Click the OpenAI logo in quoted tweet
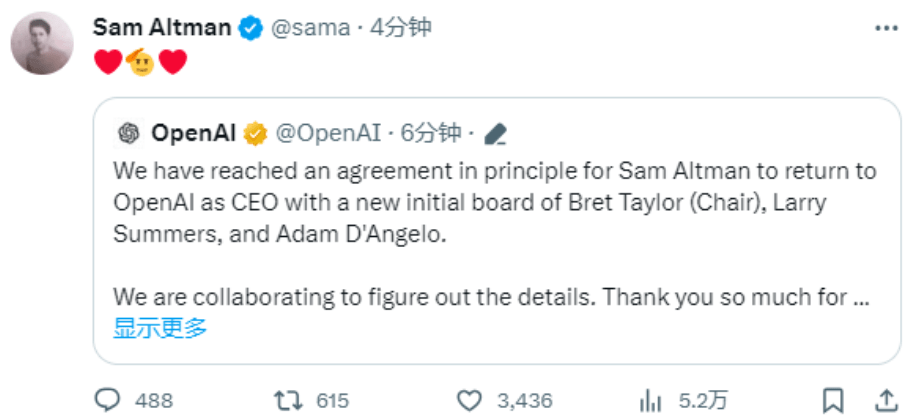Viewport: 914px width, 418px height. coord(128,132)
